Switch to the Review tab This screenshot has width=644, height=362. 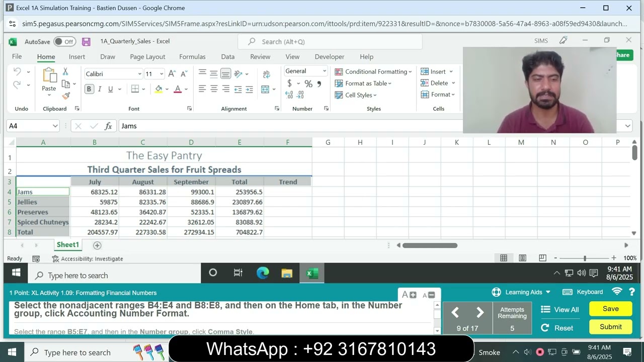(260, 57)
